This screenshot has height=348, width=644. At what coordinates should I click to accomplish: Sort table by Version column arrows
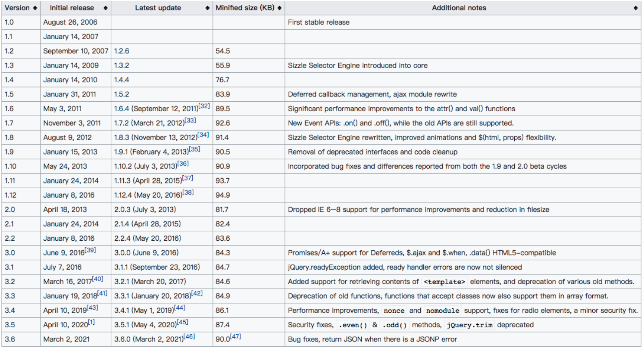pos(34,8)
